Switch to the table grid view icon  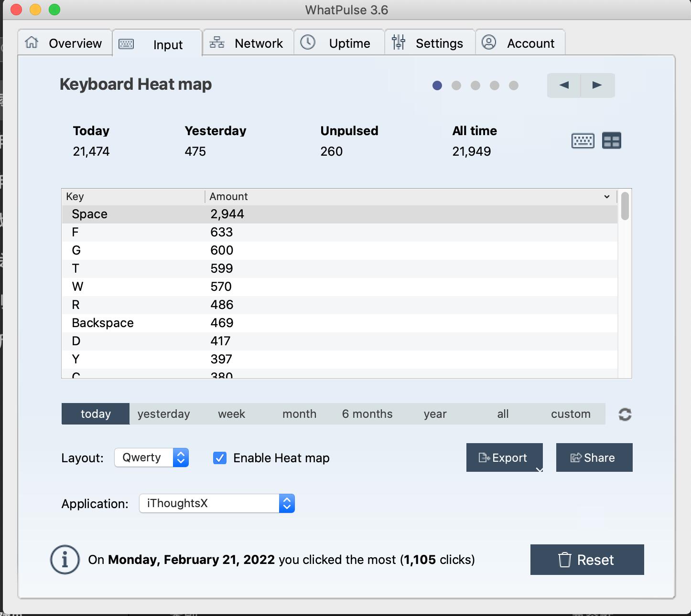point(611,141)
